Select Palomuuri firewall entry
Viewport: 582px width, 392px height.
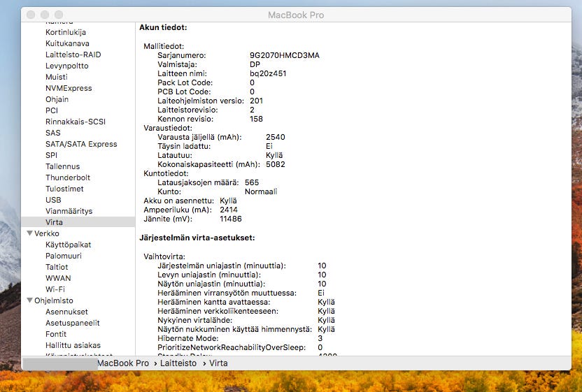point(63,256)
